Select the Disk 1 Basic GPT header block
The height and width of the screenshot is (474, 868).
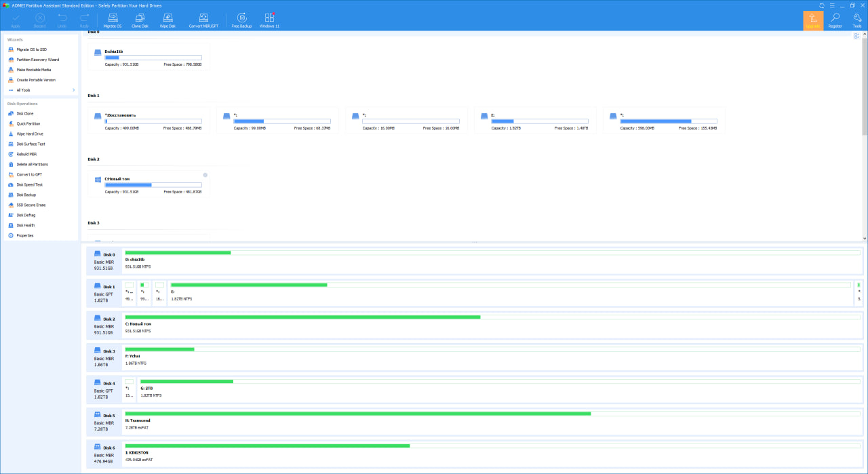click(x=104, y=292)
